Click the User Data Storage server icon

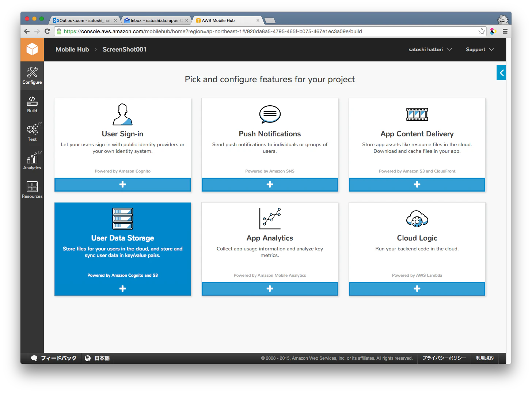coord(123,219)
